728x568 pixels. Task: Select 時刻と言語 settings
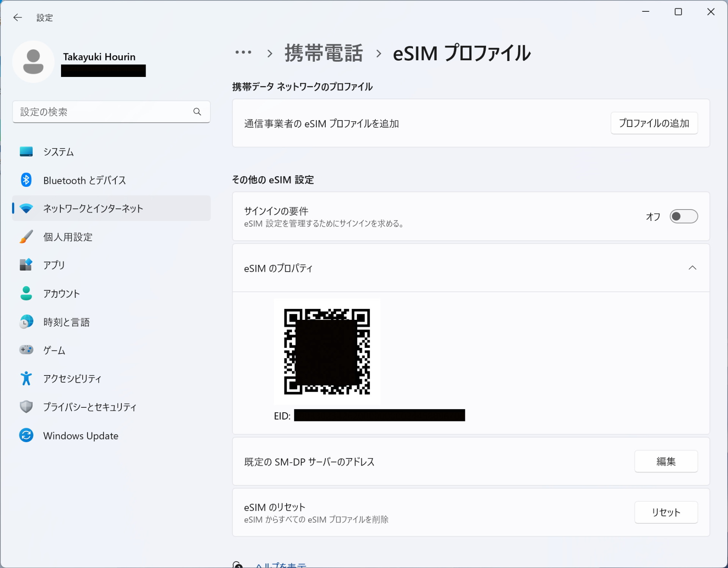67,322
